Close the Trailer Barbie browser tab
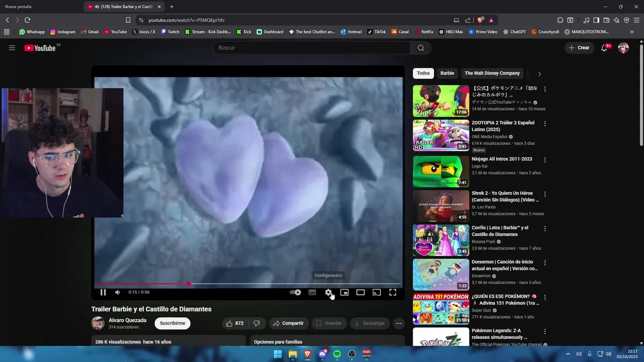The image size is (644, 362). click(159, 7)
